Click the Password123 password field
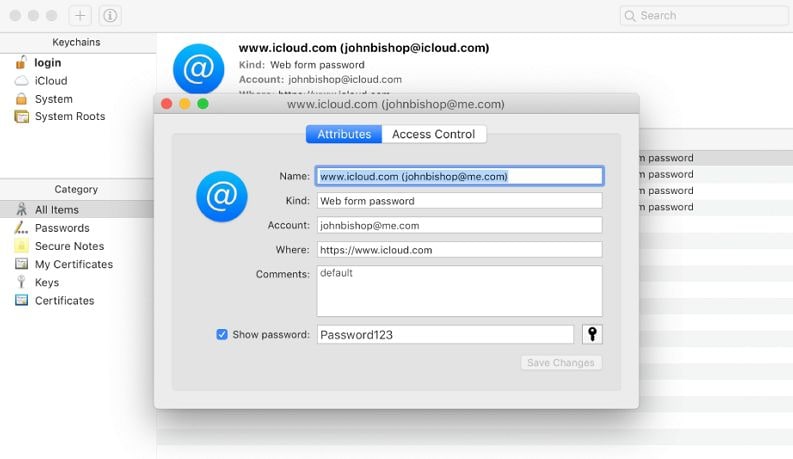This screenshot has height=459, width=793. coord(445,335)
